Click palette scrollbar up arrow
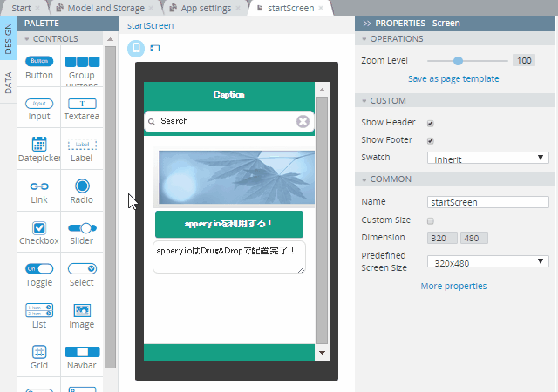 tap(111, 39)
